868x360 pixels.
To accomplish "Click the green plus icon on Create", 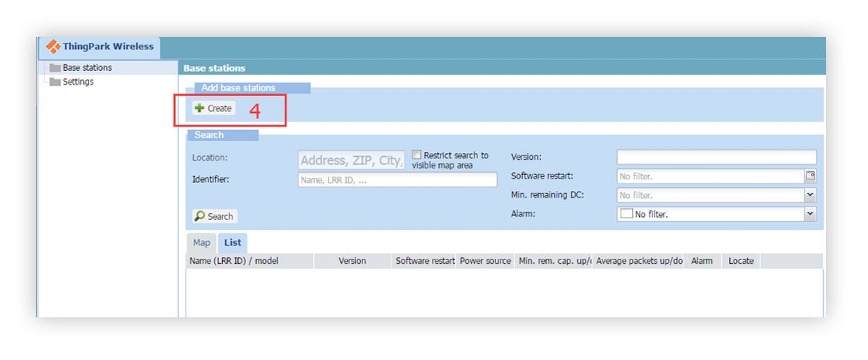I will tap(200, 108).
